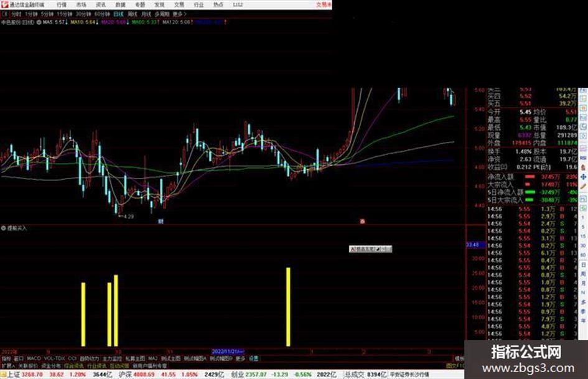Viewport: 588px width, 379px height.
Task: Select the 多周期 multi-period tab
Action: pos(162,14)
